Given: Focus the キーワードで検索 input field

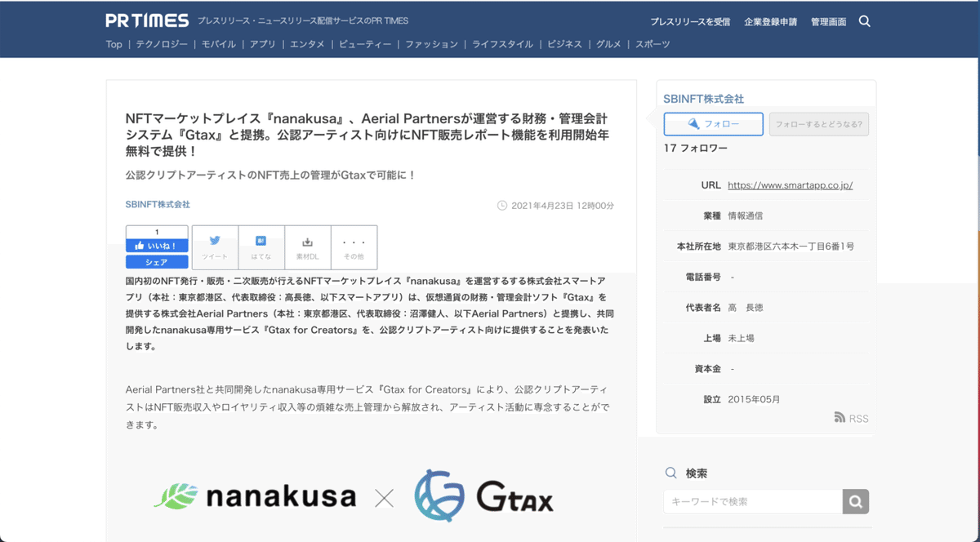Looking at the screenshot, I should click(x=753, y=501).
